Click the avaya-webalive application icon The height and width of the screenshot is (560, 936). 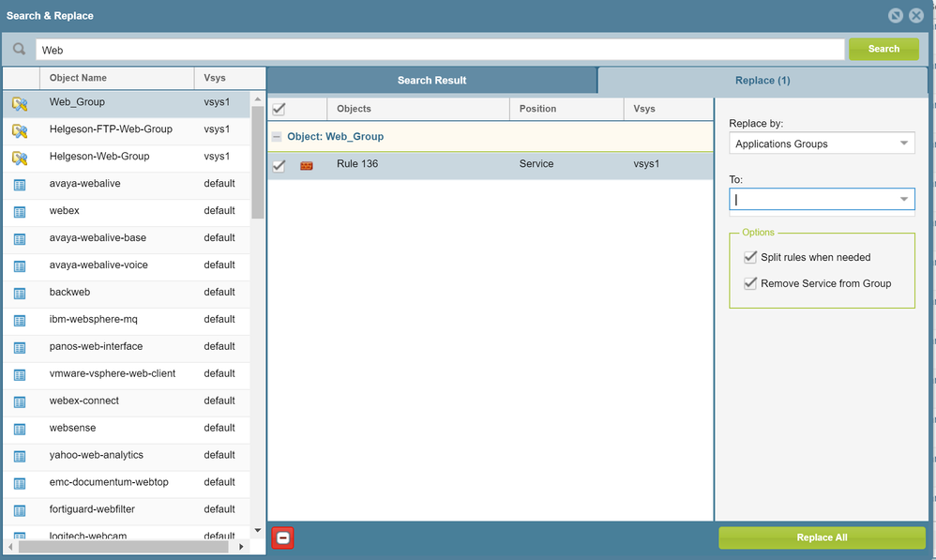point(20,185)
